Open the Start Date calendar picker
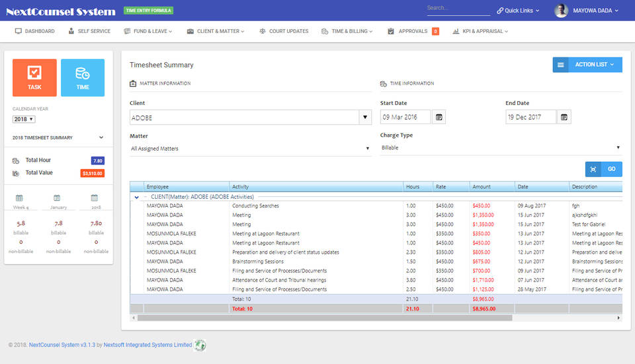 point(439,117)
